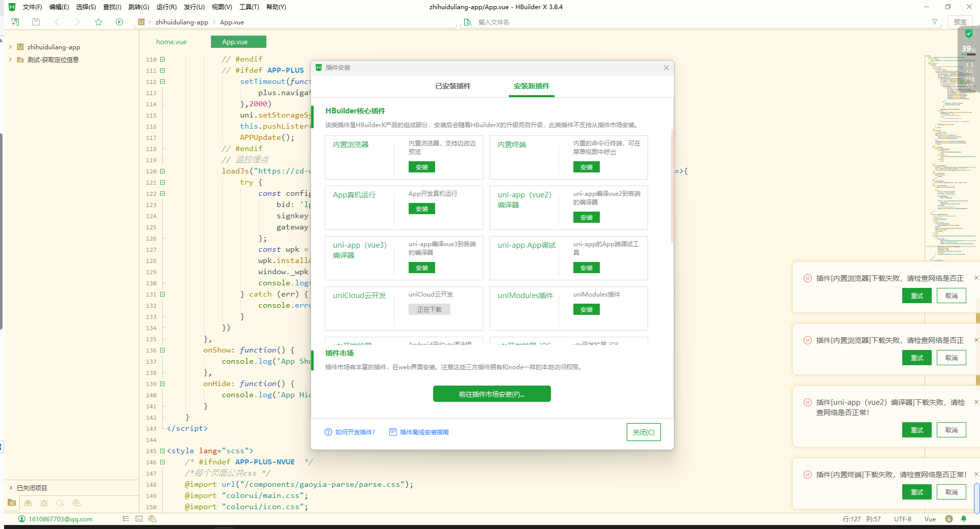This screenshot has height=529, width=980.
Task: Open the 如何开发插件? link
Action: point(350,432)
